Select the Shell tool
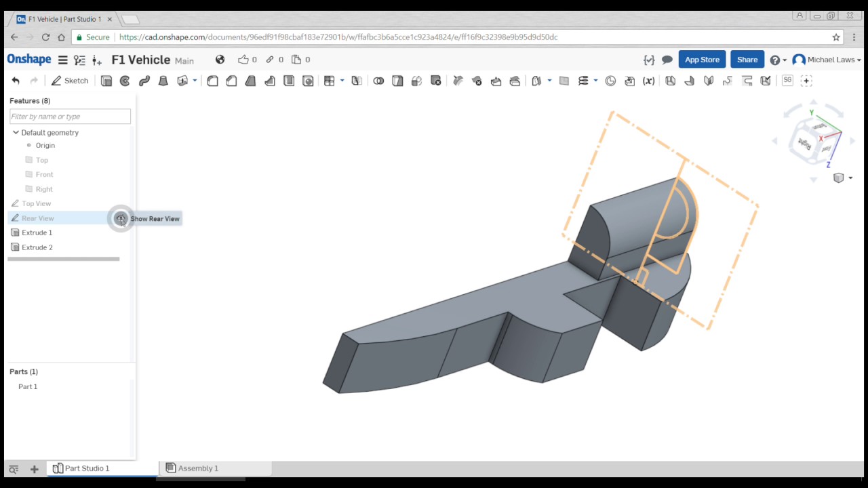The width and height of the screenshot is (868, 488). (x=289, y=81)
